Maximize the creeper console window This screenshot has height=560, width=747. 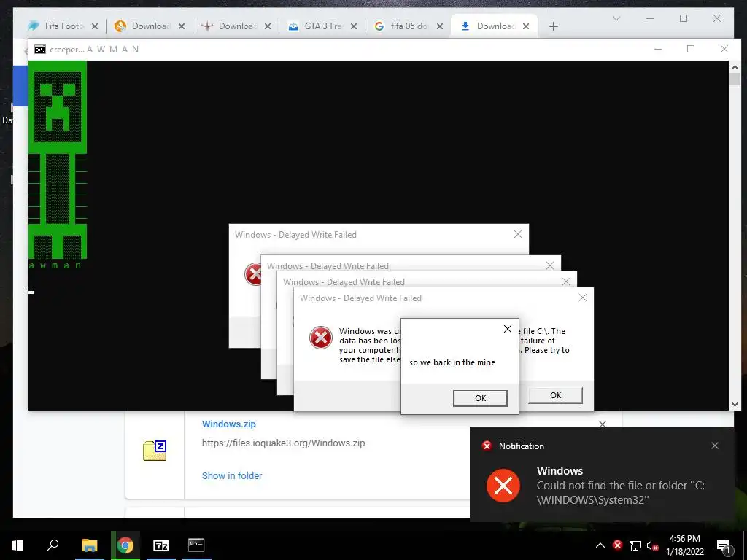(691, 49)
